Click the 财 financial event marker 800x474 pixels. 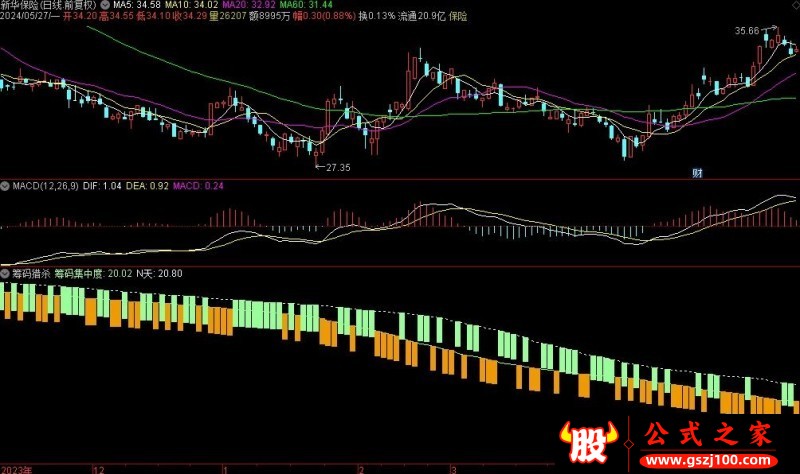[x=697, y=173]
